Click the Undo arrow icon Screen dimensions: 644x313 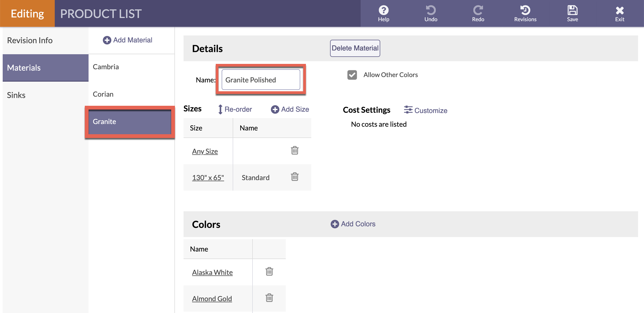[x=431, y=10]
